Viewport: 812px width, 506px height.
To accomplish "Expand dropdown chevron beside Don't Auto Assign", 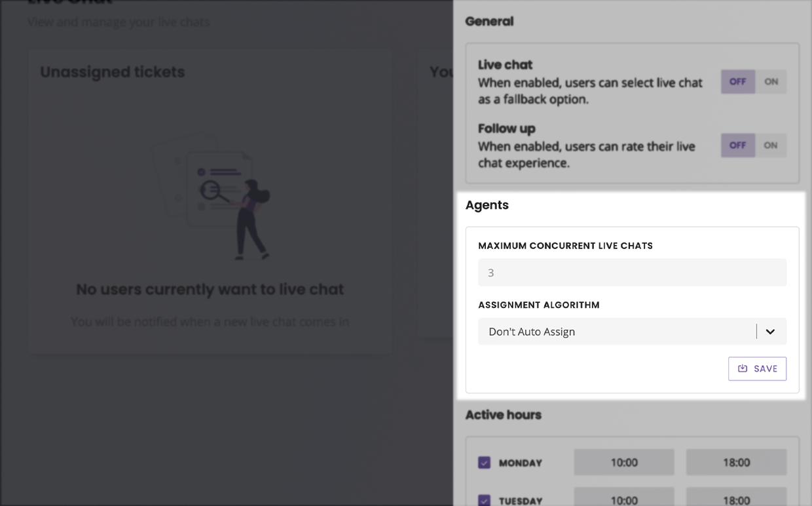I will coord(770,332).
